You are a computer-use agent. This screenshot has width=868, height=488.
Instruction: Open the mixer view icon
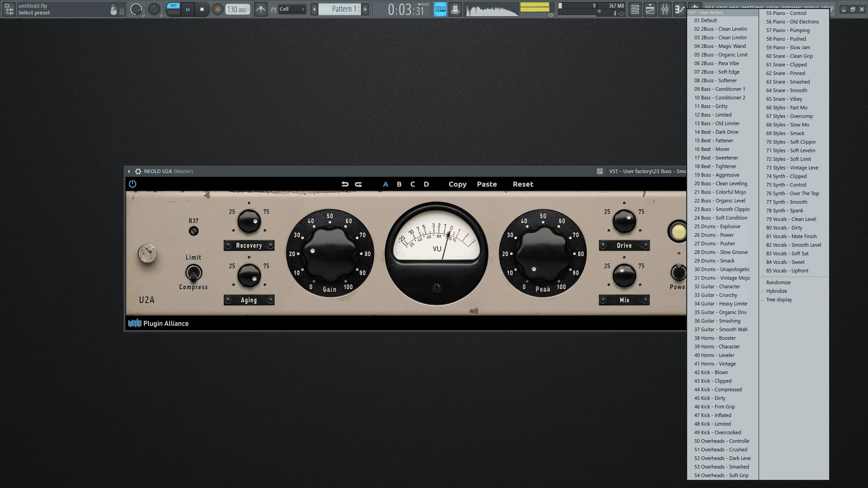(x=665, y=9)
